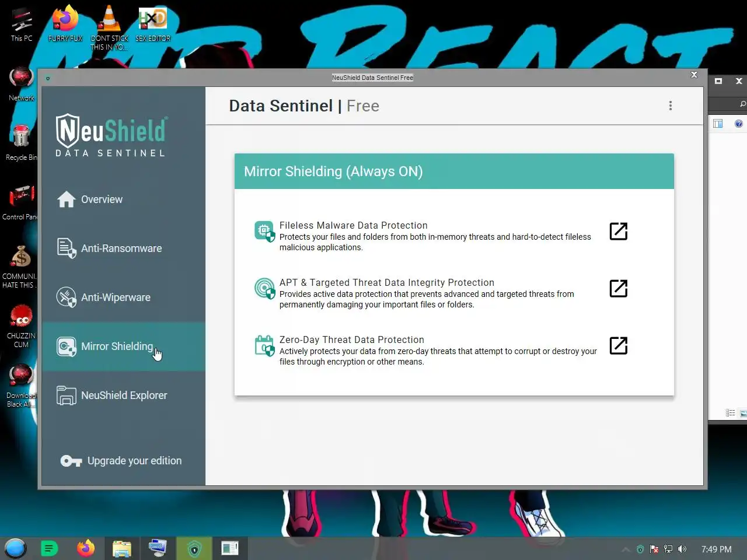
Task: Click the preview pane icon in background window
Action: pyautogui.click(x=718, y=124)
